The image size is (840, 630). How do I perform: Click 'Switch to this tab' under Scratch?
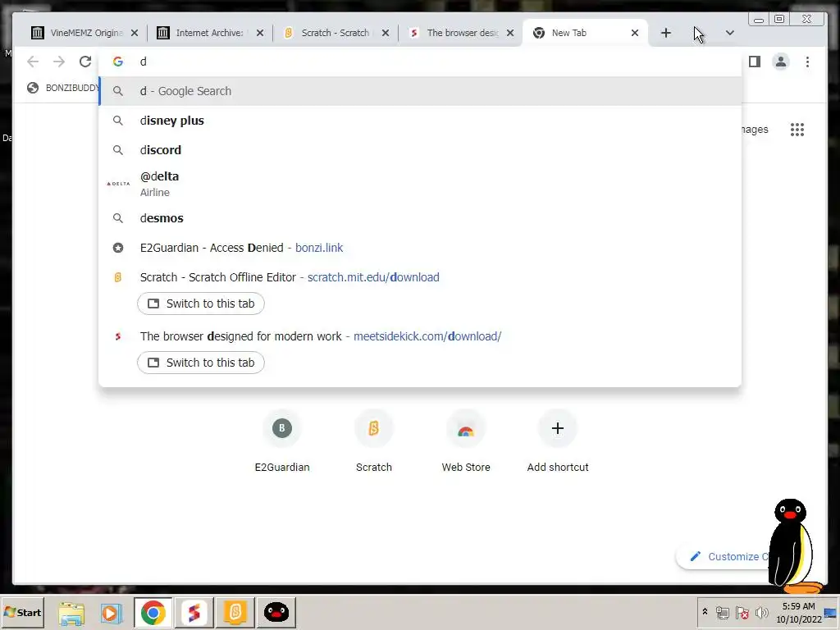[x=201, y=304]
